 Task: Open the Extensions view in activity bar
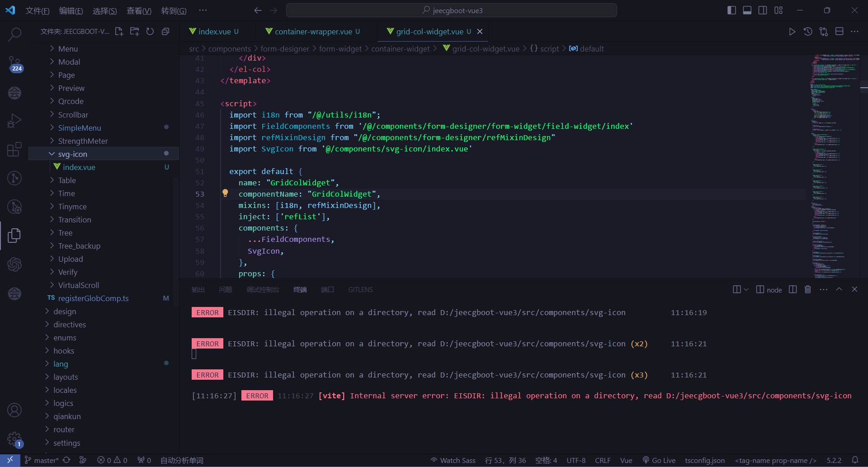point(14,149)
